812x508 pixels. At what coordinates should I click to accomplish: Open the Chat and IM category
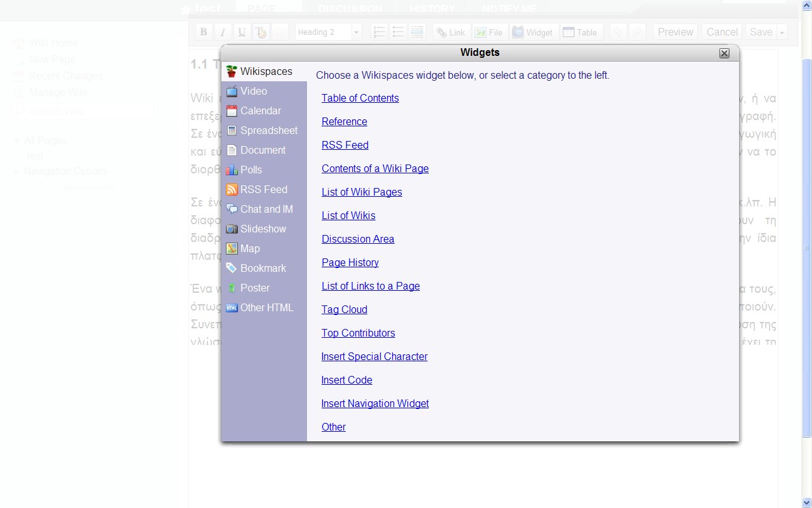click(263, 210)
